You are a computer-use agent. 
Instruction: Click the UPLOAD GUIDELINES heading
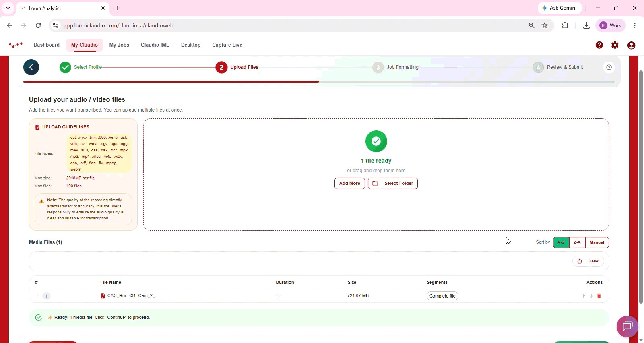coord(66,127)
